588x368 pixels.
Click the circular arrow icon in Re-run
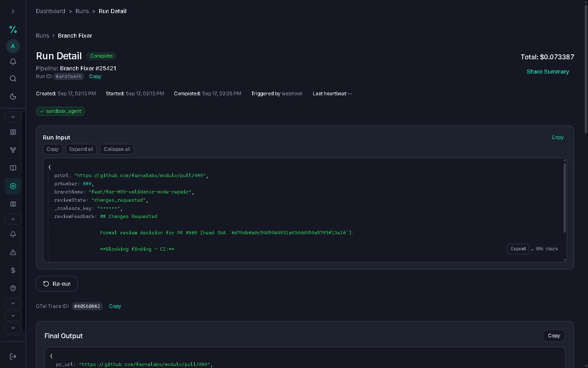click(46, 284)
